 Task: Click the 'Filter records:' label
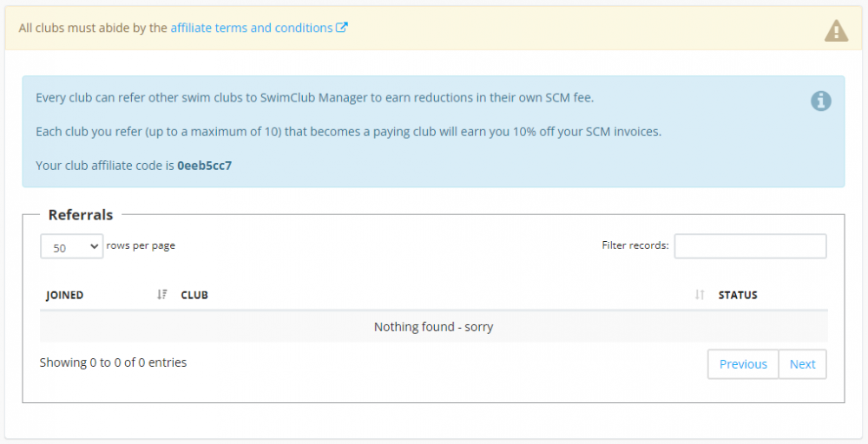point(635,245)
